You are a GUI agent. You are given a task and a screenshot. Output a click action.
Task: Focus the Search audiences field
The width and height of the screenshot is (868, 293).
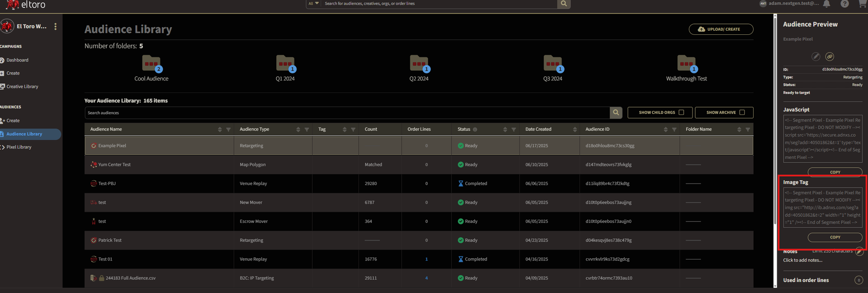tap(347, 113)
